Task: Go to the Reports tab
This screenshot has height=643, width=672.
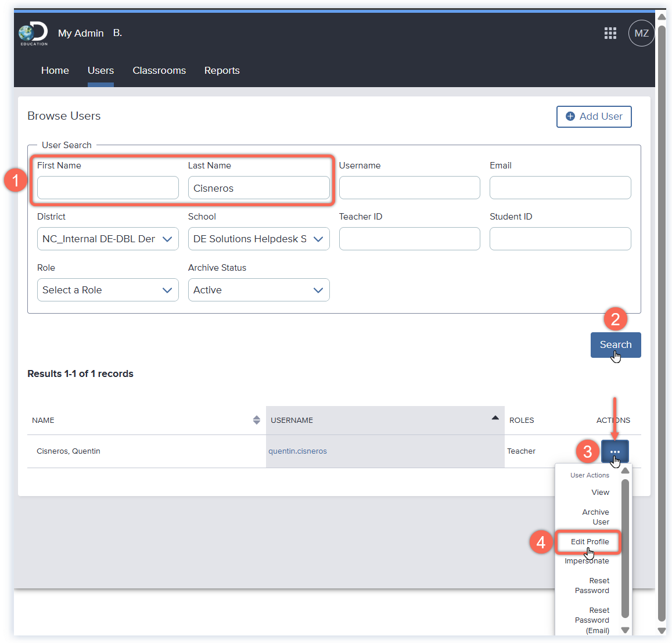Action: coord(222,70)
